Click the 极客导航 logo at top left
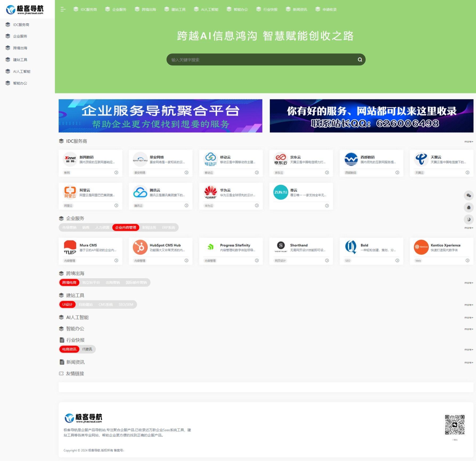Screen dimensions: 476x461 click(24, 9)
